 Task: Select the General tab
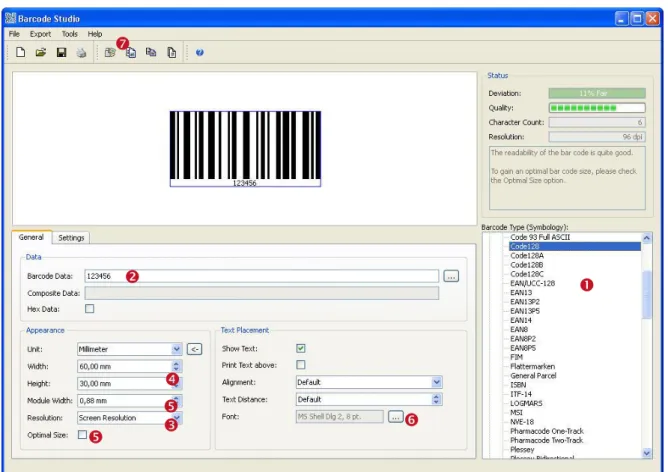(x=31, y=237)
